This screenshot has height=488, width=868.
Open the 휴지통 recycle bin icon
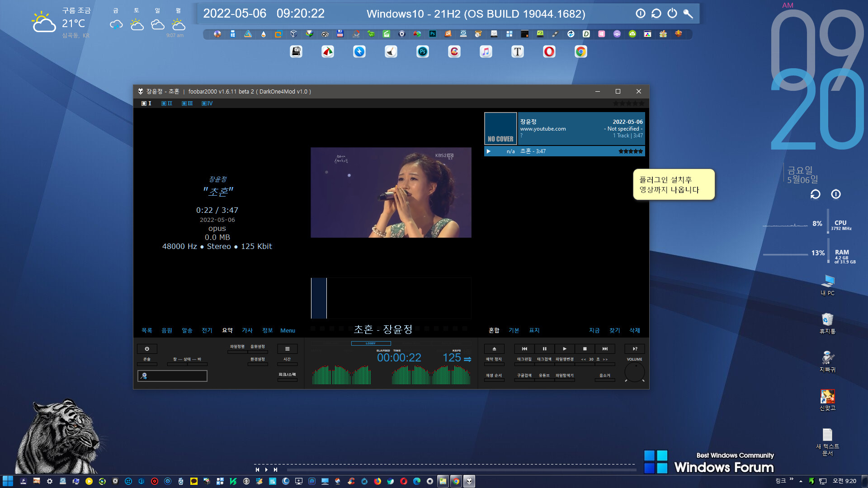pyautogui.click(x=828, y=324)
